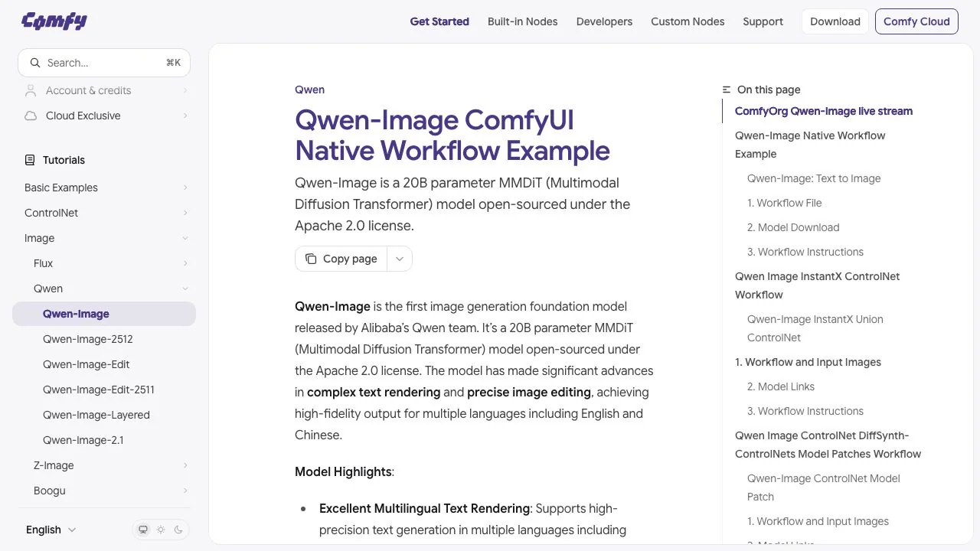Expand the Z-Image sidebar group
980x551 pixels.
coord(185,465)
